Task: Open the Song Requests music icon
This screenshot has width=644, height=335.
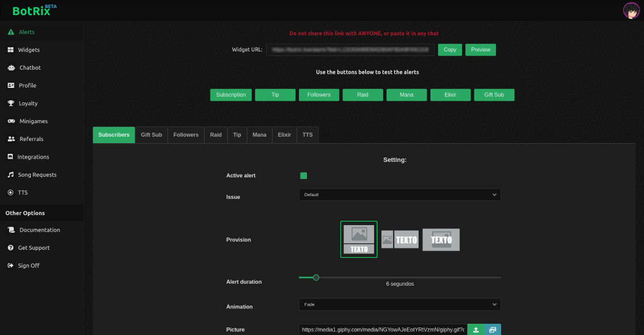Action: tap(11, 174)
